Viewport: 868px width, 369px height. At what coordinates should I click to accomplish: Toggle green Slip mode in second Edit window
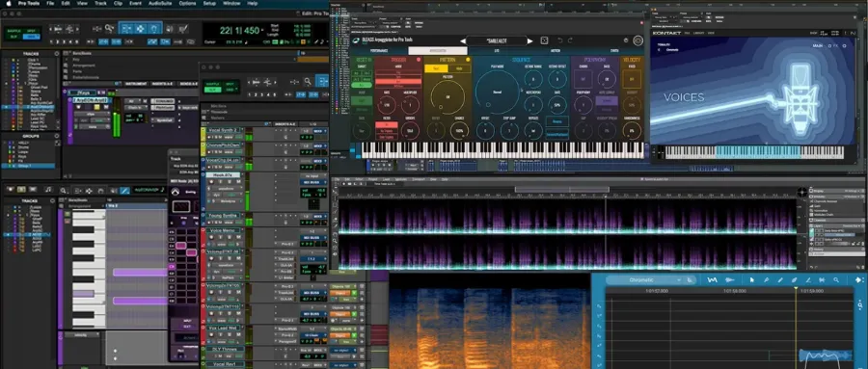click(212, 90)
